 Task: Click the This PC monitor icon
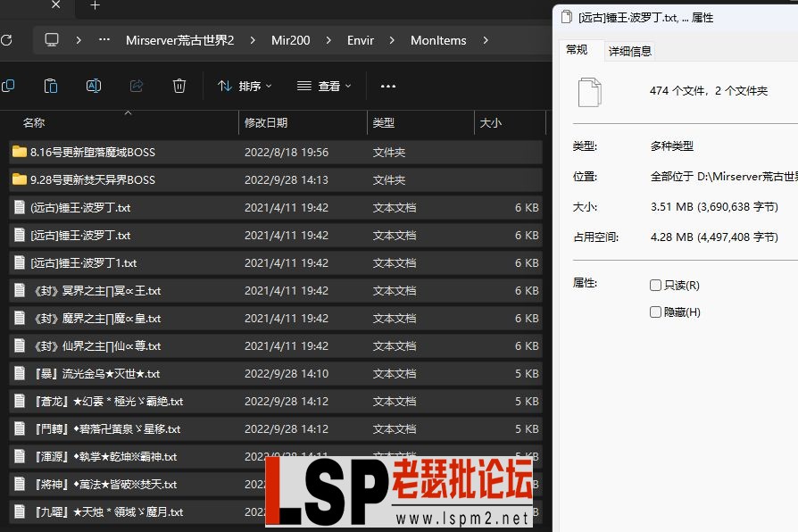[x=52, y=39]
